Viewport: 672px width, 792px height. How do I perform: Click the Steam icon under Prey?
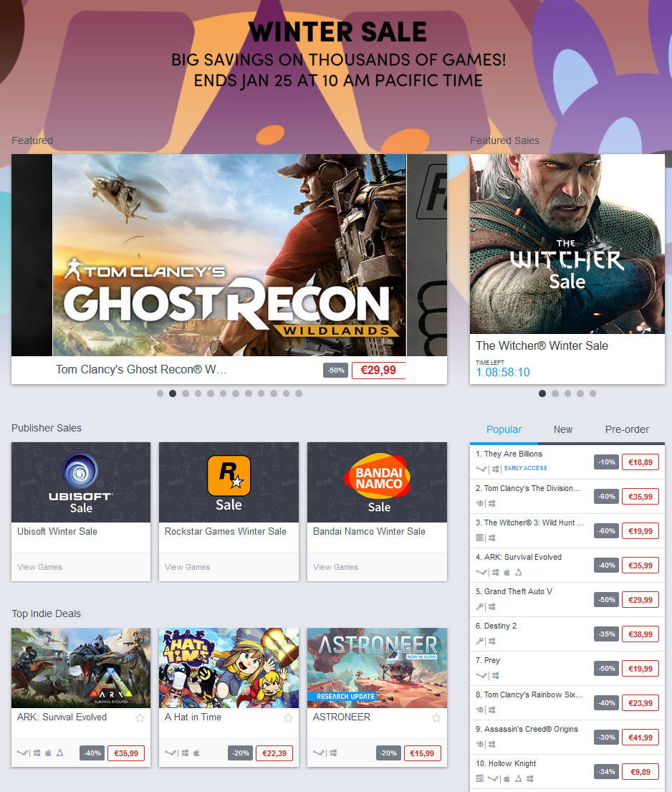(x=481, y=675)
